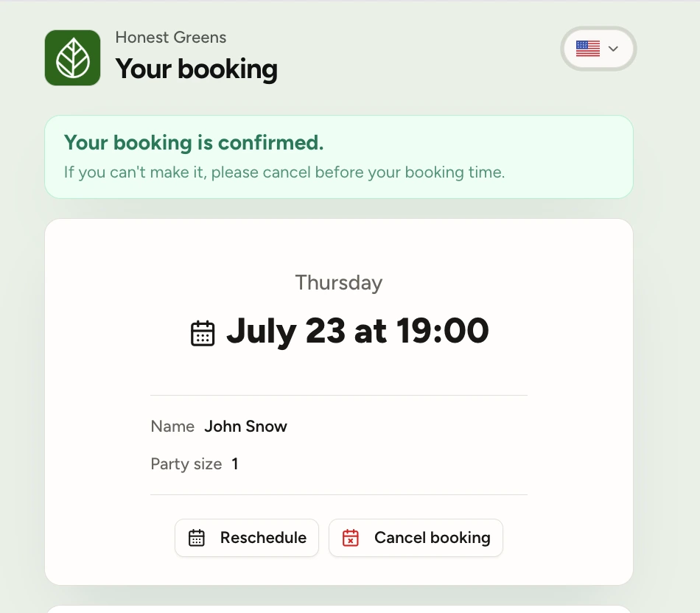The image size is (700, 613).
Task: Click the red cancel calendar icon
Action: pos(351,538)
